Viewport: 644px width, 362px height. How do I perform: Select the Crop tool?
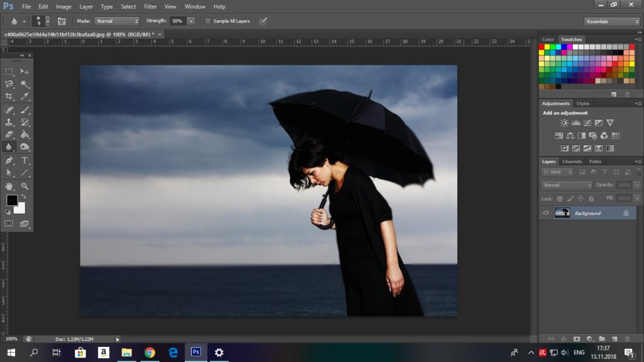tap(9, 96)
